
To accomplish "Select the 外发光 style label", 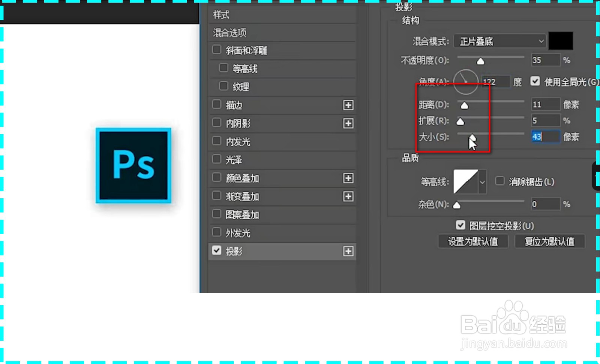I will tap(238, 233).
